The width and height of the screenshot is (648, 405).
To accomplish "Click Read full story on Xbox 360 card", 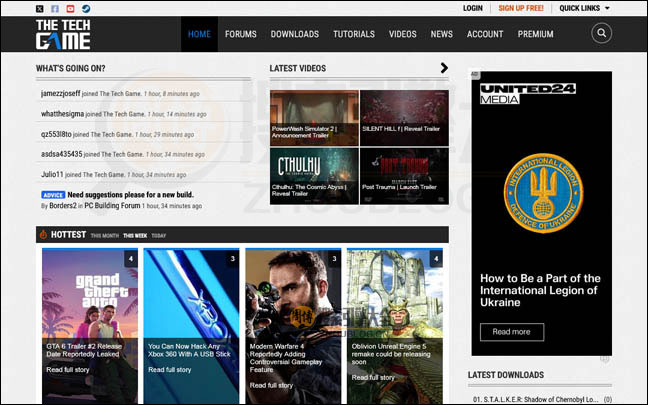I will point(169,369).
